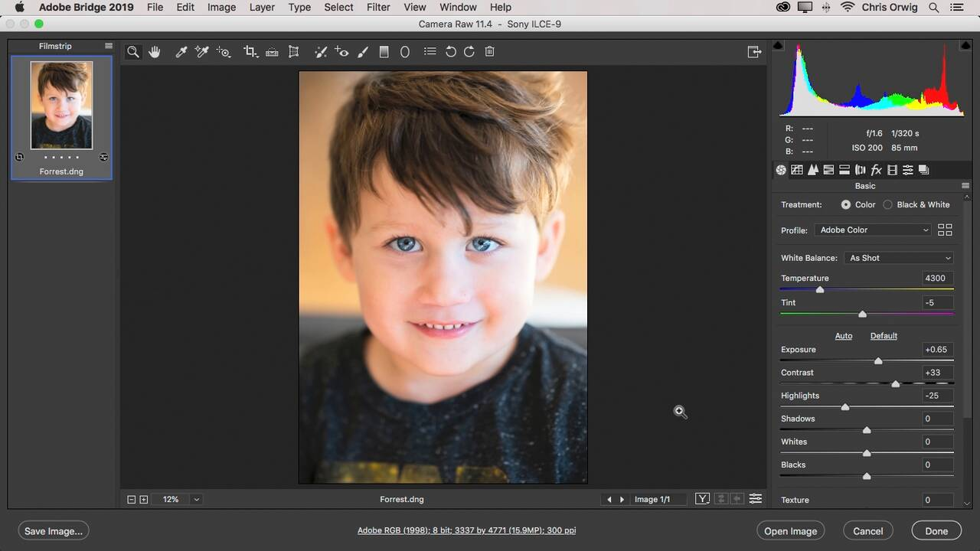The width and height of the screenshot is (980, 551).
Task: Select the White Balance eyedropper tool
Action: 181,51
